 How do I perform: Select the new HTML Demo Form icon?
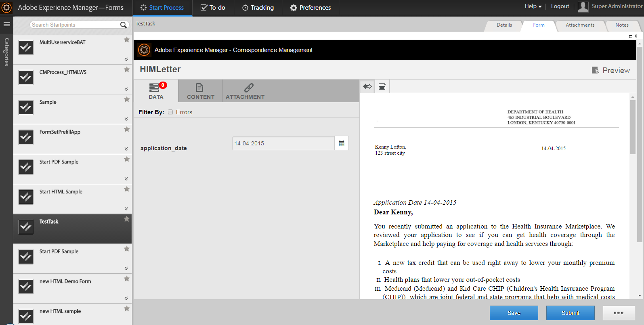pos(26,287)
